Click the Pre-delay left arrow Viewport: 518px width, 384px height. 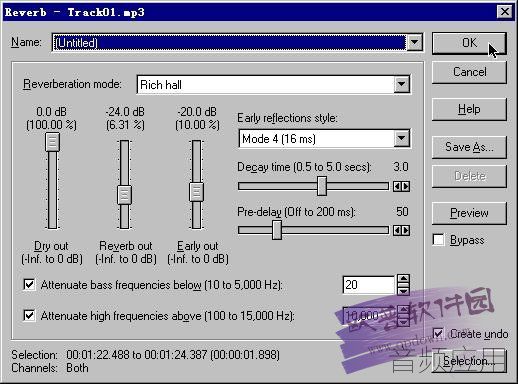(x=397, y=230)
